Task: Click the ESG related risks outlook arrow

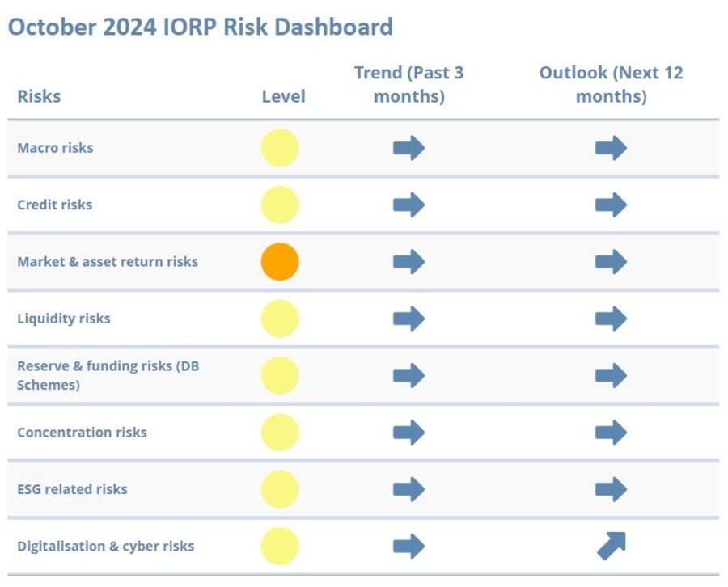Action: point(611,489)
